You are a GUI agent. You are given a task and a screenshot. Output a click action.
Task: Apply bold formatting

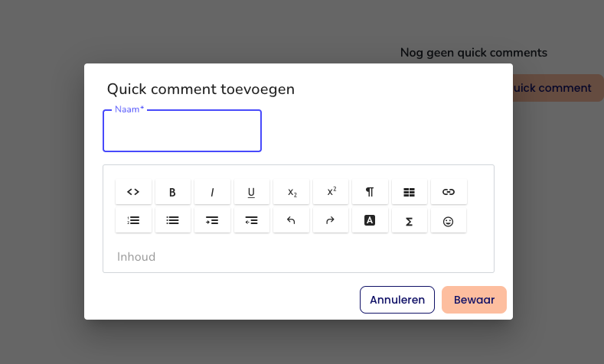172,192
